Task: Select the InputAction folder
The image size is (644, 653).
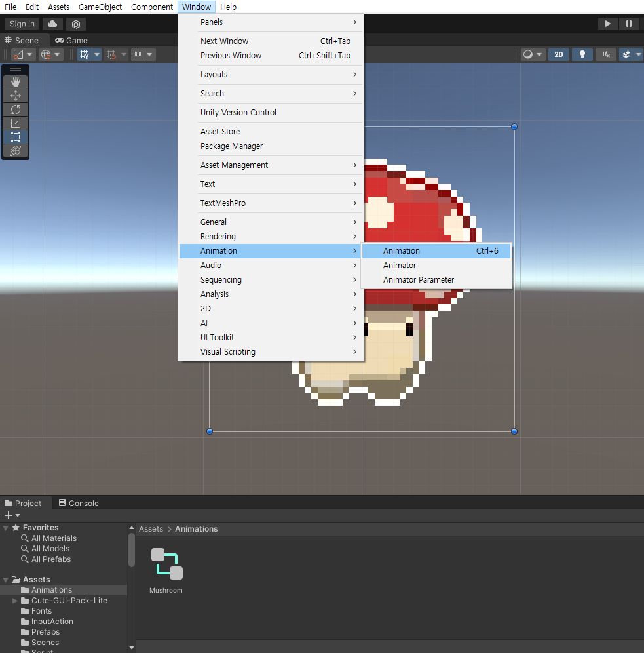Action: click(x=52, y=622)
